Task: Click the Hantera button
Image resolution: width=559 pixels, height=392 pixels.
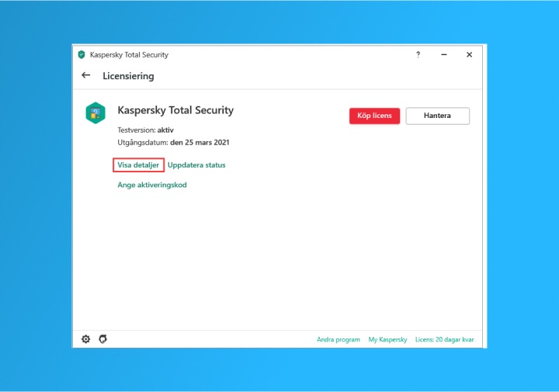Action: (437, 116)
